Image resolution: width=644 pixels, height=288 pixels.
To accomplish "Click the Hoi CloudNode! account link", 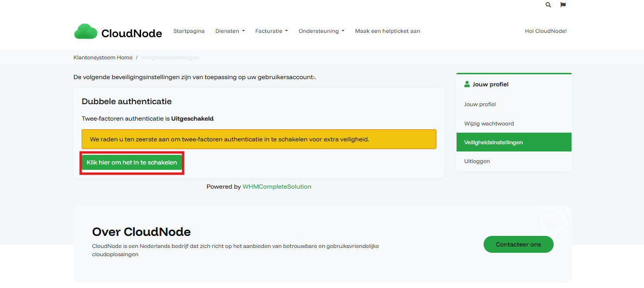I will [545, 31].
